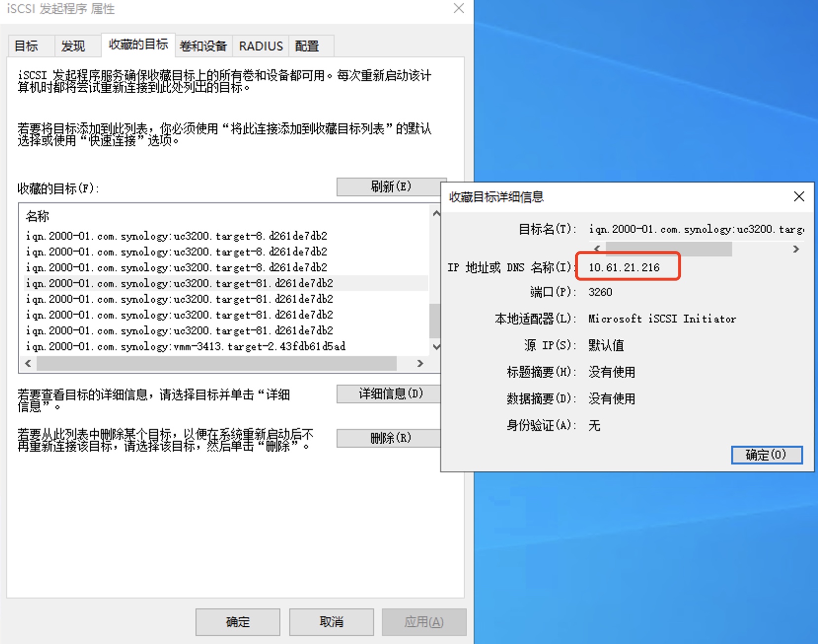Switch to the RADIUS tab

[x=260, y=46]
